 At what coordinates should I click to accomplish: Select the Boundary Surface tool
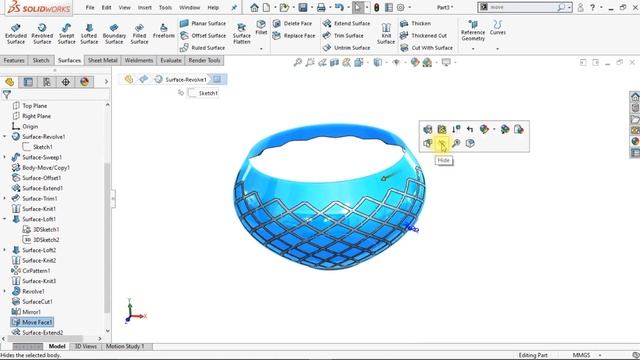114,33
